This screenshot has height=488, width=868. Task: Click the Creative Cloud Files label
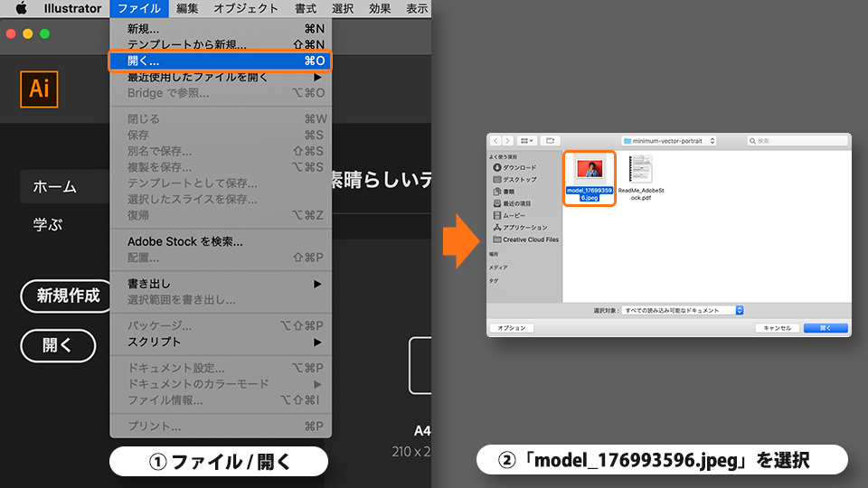click(x=531, y=239)
